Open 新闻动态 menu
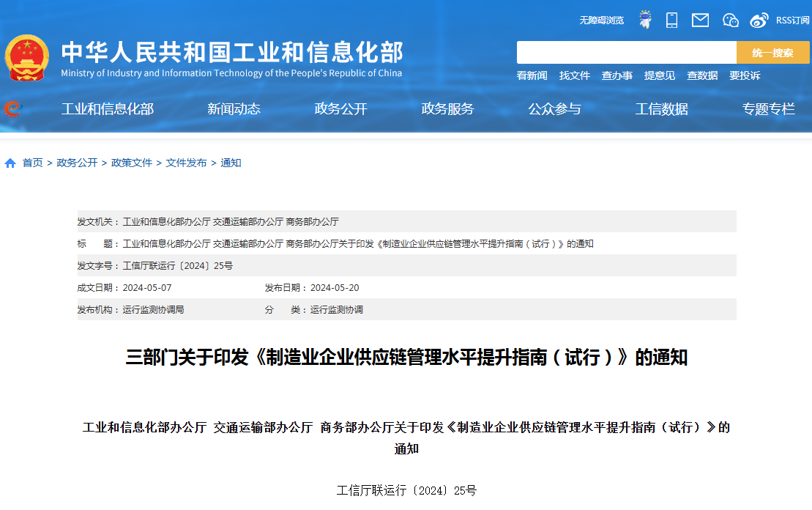The image size is (812, 510). [234, 109]
